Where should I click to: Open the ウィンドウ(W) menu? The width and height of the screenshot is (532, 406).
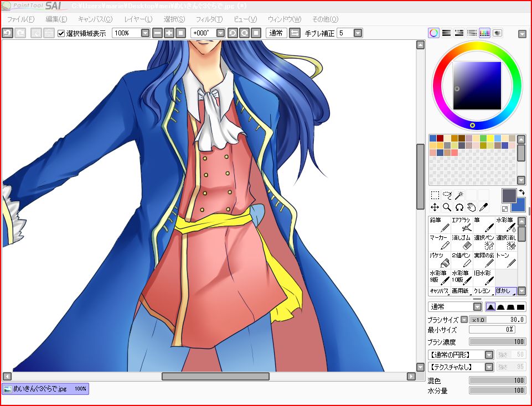coord(285,19)
